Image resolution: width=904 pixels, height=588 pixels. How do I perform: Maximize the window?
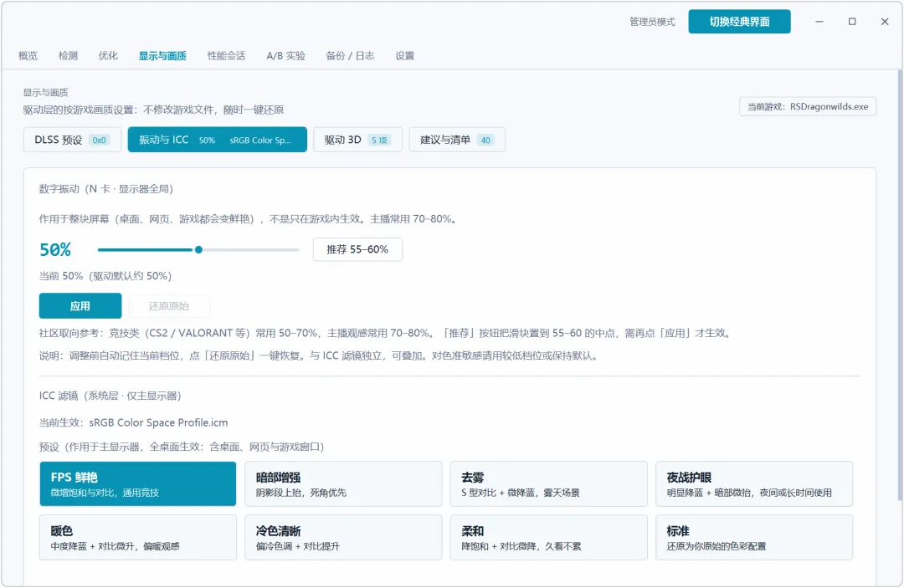tap(852, 22)
